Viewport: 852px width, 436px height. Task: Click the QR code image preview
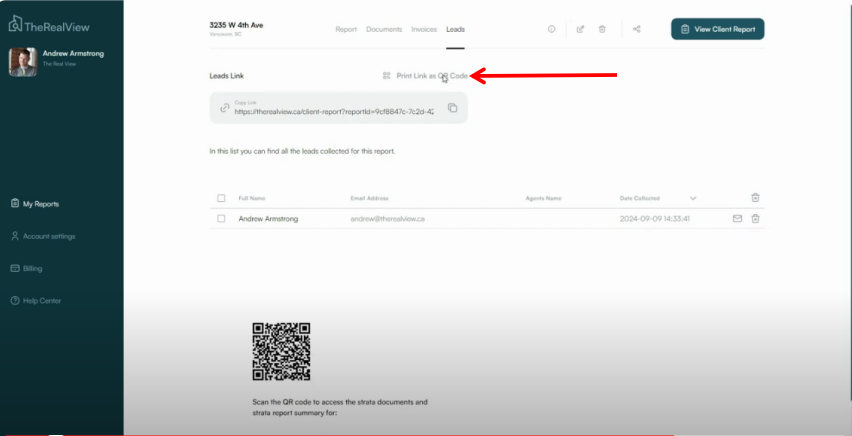click(x=281, y=351)
